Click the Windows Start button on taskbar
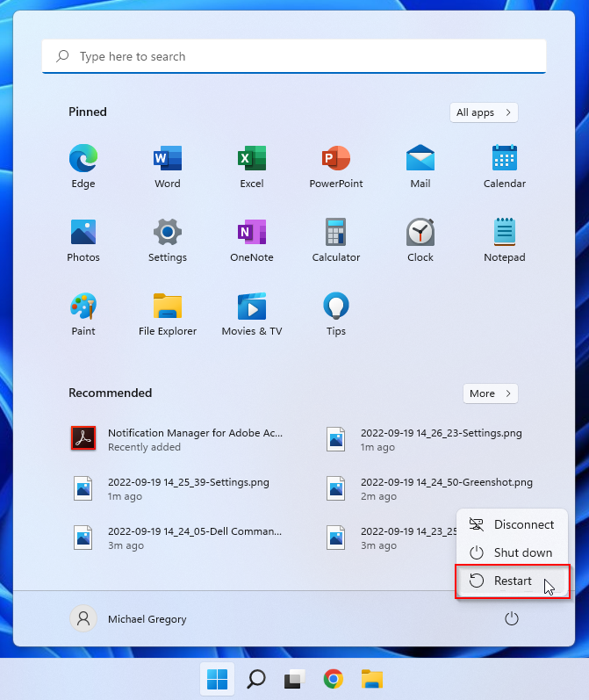Screen dimensions: 589x700 [x=218, y=679]
